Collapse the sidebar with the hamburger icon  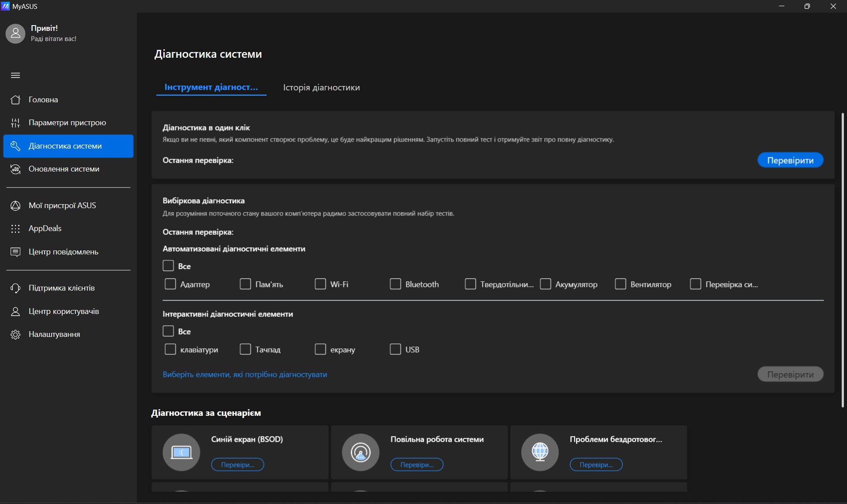[15, 75]
